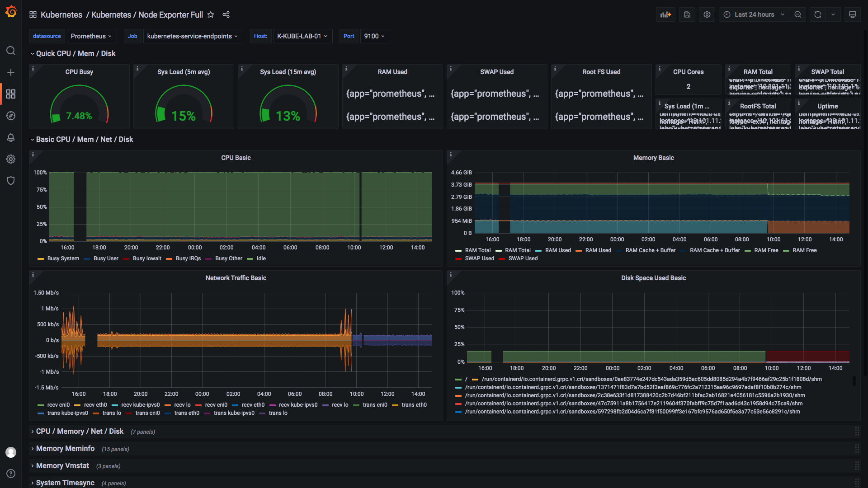Open the K-KUBE-LAB-01 host dropdown

coord(302,36)
